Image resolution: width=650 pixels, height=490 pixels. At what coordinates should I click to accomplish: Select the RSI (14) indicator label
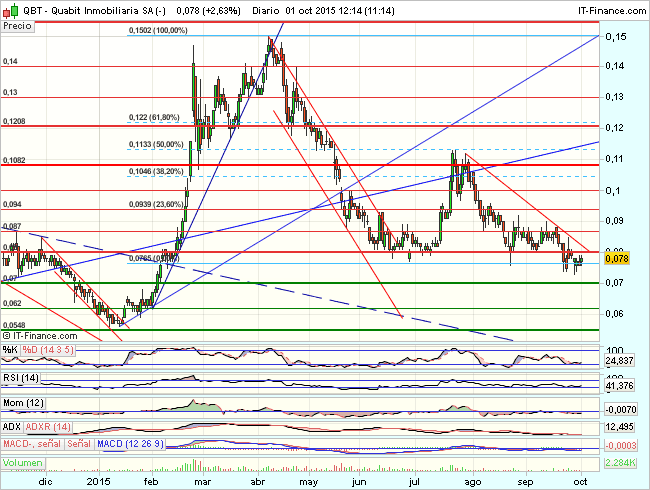click(x=21, y=378)
